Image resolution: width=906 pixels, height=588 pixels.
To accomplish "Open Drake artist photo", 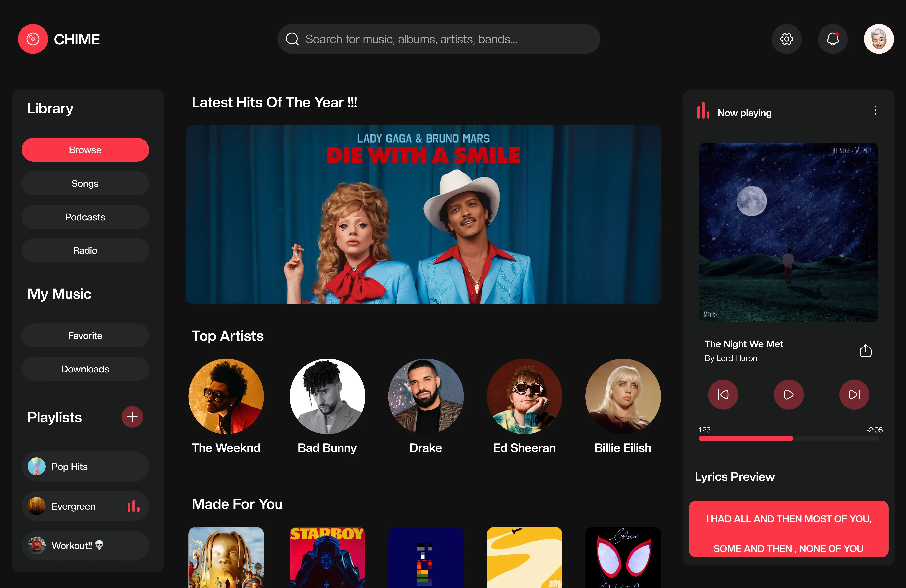I will click(x=426, y=396).
